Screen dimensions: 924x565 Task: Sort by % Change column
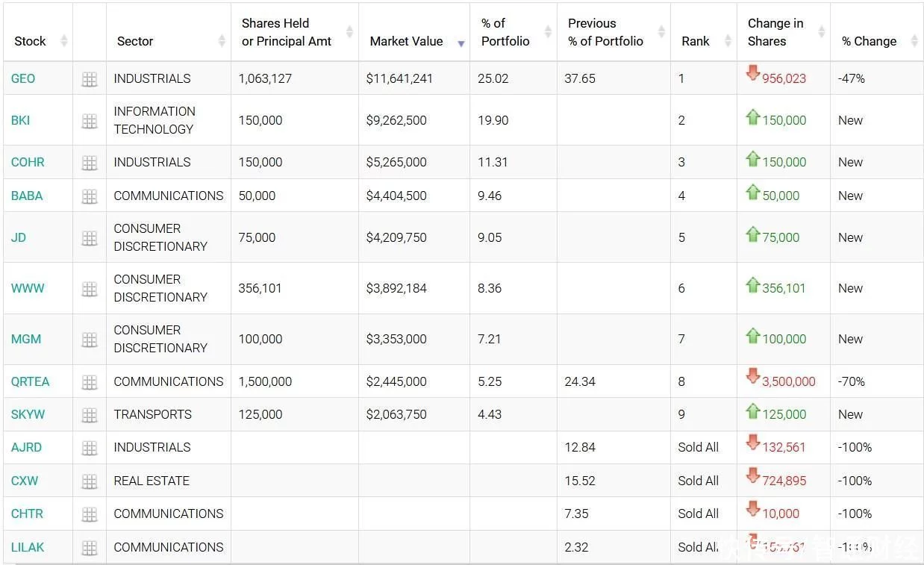point(877,33)
